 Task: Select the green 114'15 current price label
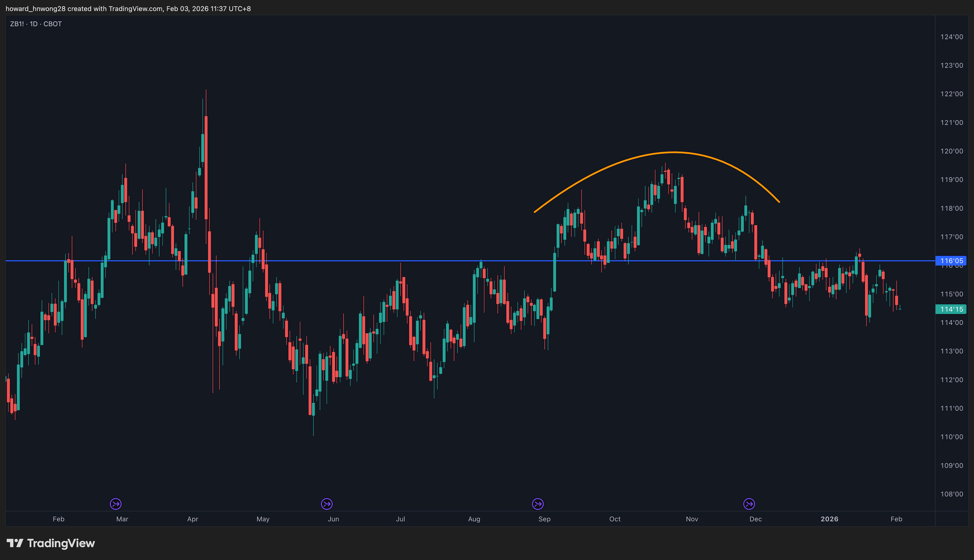951,309
